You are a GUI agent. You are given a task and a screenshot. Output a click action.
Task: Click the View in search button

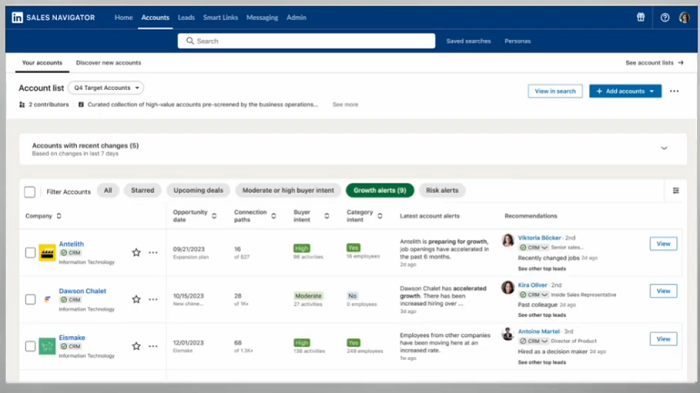click(x=555, y=91)
